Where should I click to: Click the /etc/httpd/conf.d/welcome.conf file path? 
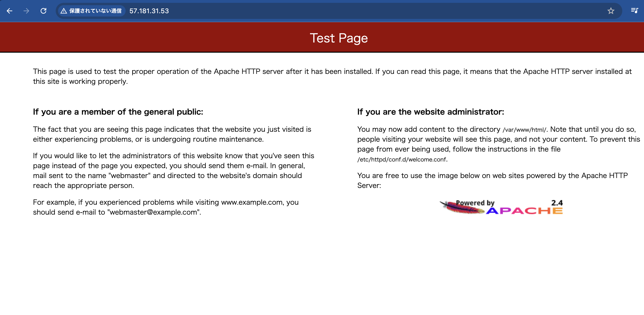coord(402,159)
